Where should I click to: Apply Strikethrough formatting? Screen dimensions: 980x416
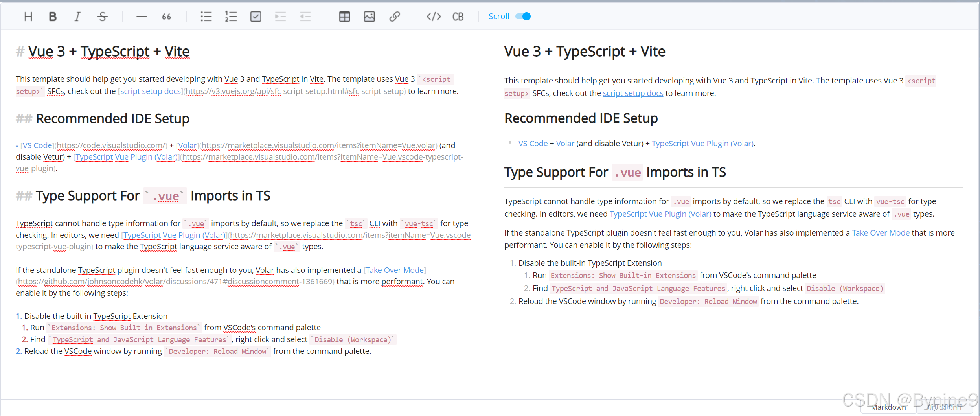tap(102, 16)
